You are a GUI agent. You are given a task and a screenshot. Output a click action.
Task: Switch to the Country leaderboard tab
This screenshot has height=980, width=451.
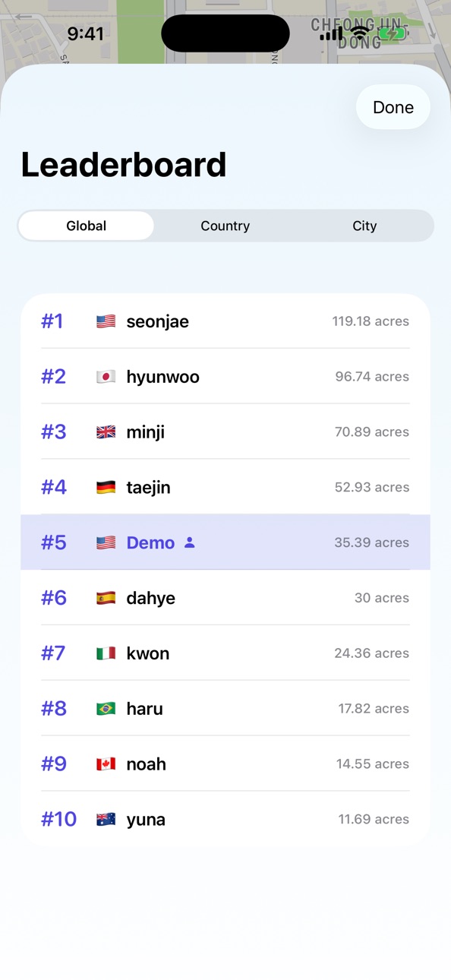pyautogui.click(x=225, y=226)
